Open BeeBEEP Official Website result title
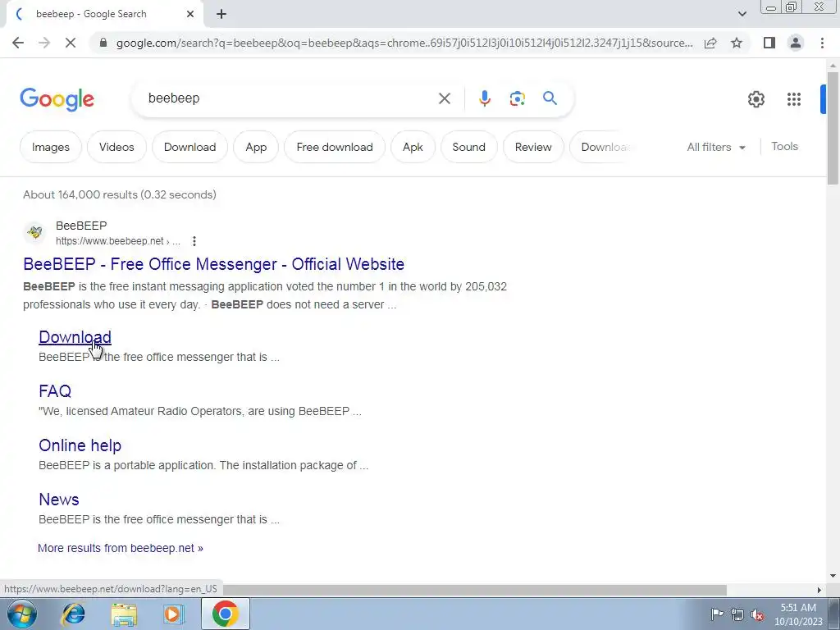Screen dimensions: 840x630 tap(214, 264)
